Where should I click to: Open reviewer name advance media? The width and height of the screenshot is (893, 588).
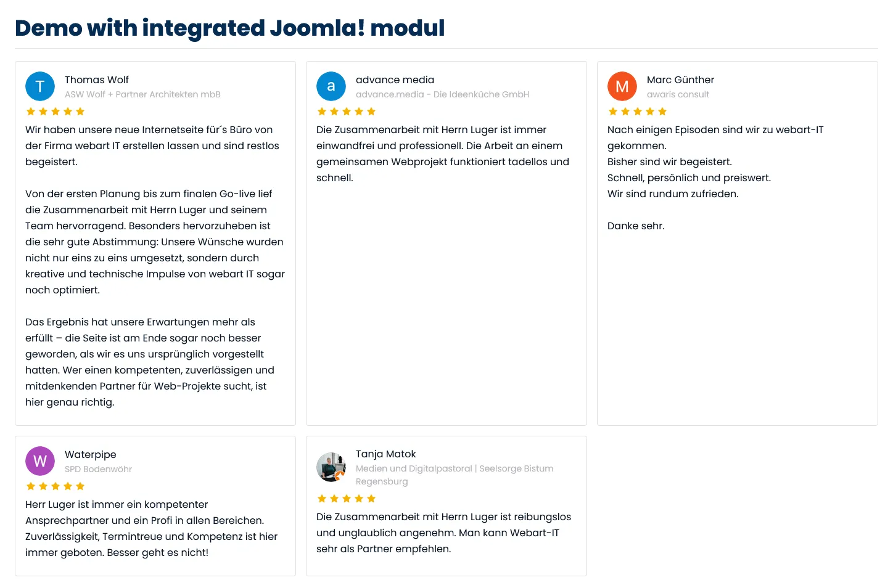(x=395, y=80)
